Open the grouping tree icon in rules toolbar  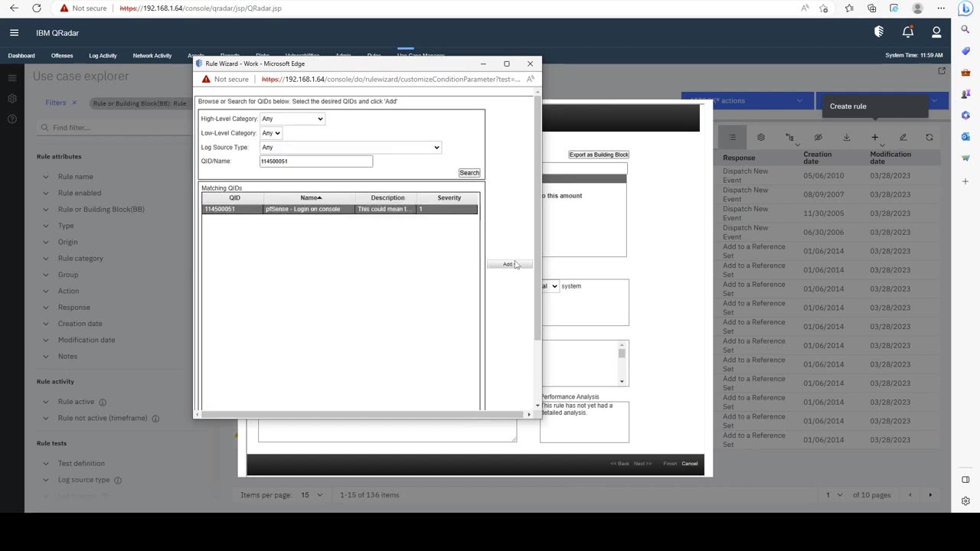pyautogui.click(x=789, y=138)
